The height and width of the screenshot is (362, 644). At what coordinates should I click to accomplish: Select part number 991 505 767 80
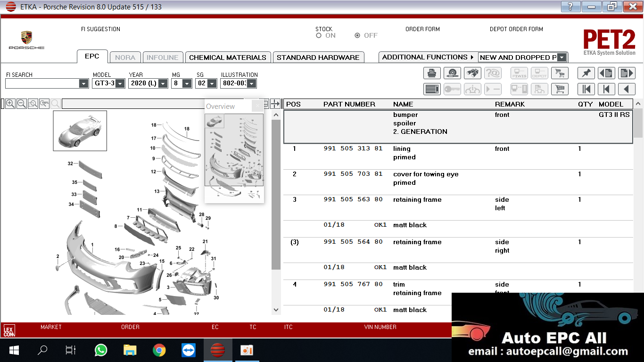click(x=353, y=285)
